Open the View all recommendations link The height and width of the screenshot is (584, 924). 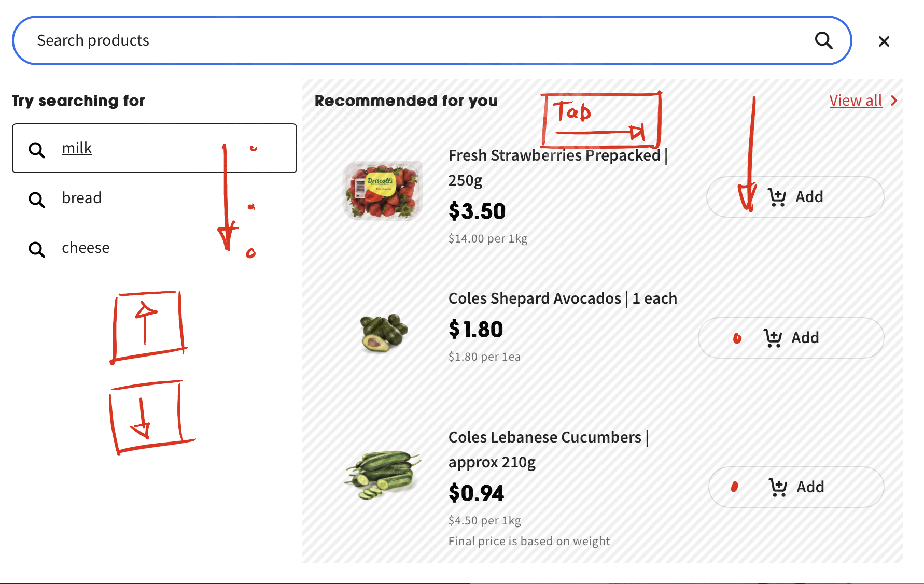(x=855, y=101)
